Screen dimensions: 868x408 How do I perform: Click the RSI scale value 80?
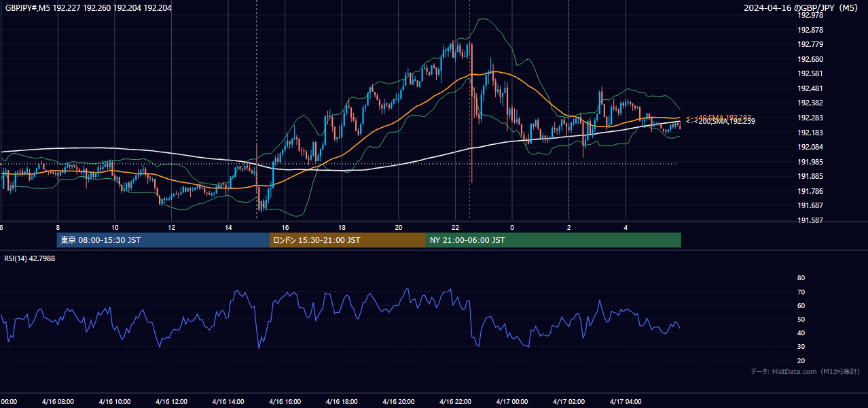pyautogui.click(x=801, y=278)
